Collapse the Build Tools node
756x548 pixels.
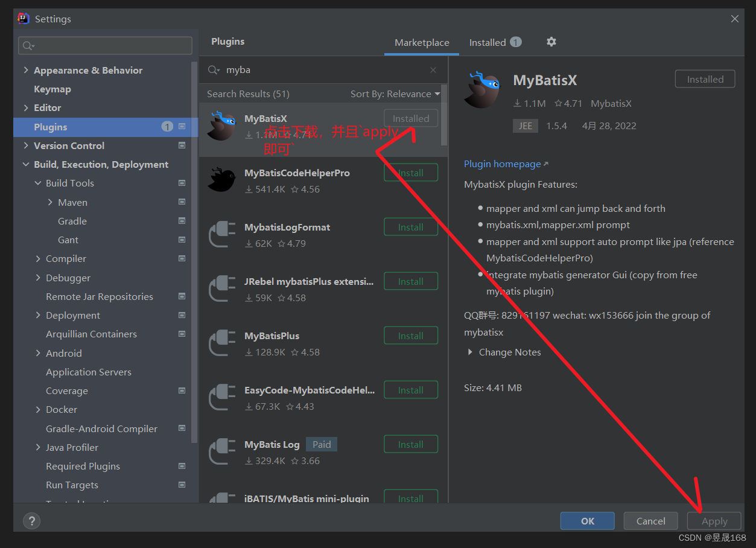(38, 183)
